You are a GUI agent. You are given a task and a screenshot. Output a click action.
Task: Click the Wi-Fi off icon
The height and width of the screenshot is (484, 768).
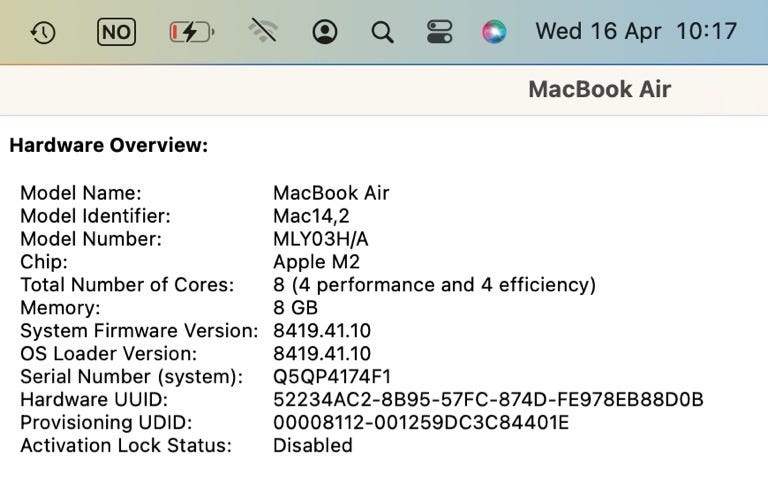pyautogui.click(x=263, y=32)
